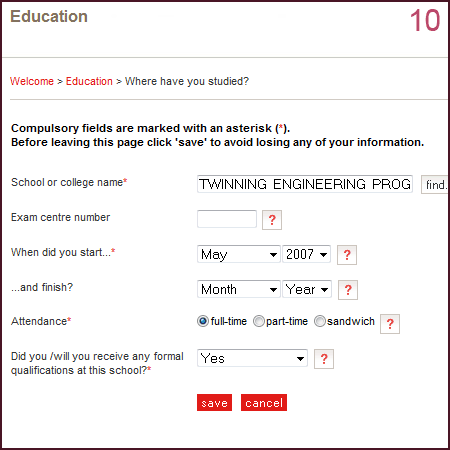
Task: Click the red save button
Action: point(214,403)
